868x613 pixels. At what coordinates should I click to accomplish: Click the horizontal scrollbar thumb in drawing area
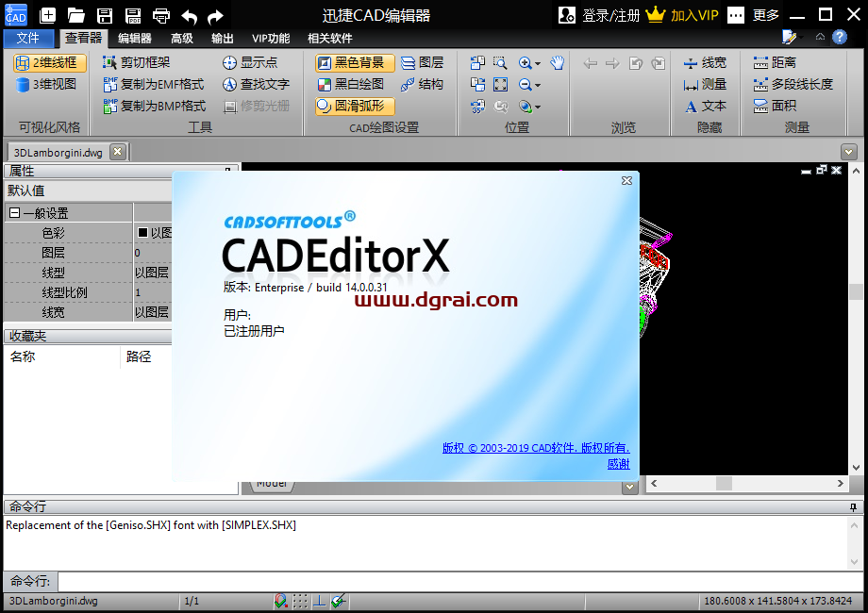point(724,483)
